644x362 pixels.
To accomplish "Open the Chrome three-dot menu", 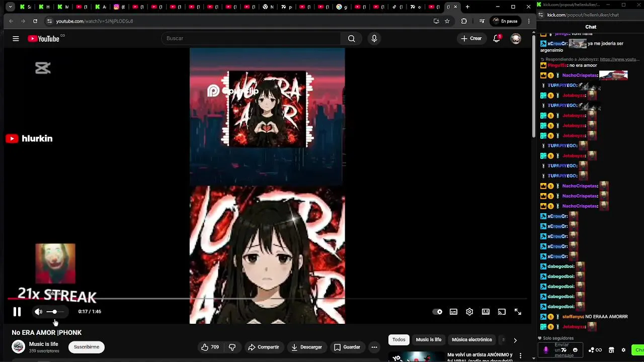I will 529,21.
